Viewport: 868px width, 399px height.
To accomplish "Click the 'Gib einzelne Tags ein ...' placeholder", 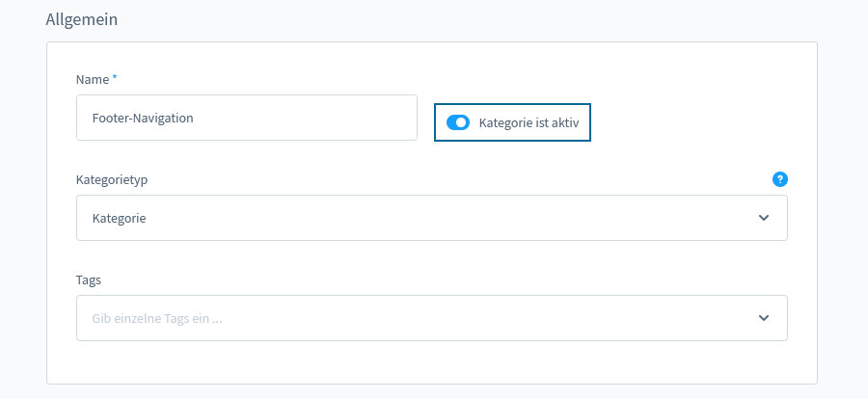I will (157, 319).
